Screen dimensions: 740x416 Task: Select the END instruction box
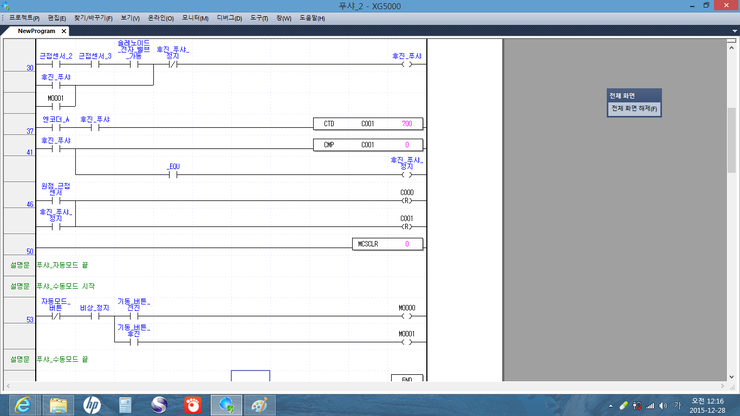(406, 379)
